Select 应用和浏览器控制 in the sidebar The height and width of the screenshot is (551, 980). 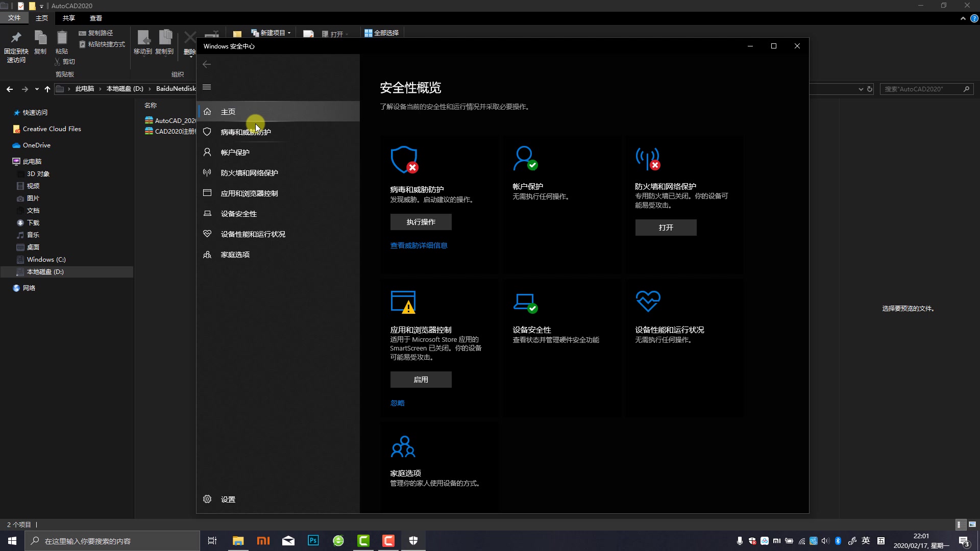pyautogui.click(x=278, y=193)
